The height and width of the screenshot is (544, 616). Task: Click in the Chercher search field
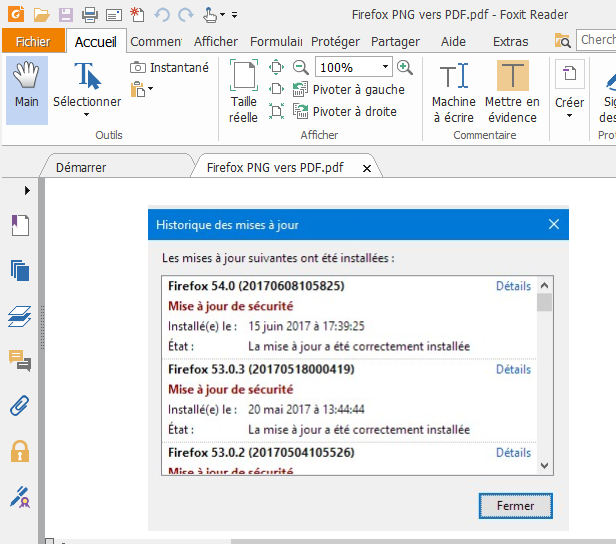point(596,40)
